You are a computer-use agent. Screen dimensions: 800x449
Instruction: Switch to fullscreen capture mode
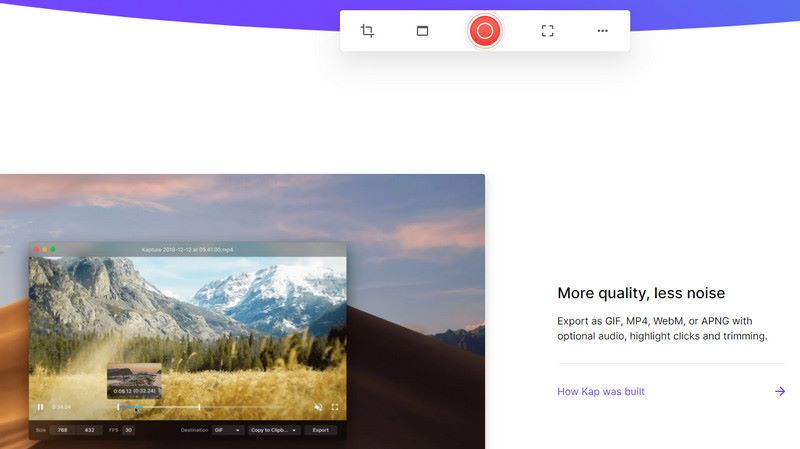click(x=547, y=31)
